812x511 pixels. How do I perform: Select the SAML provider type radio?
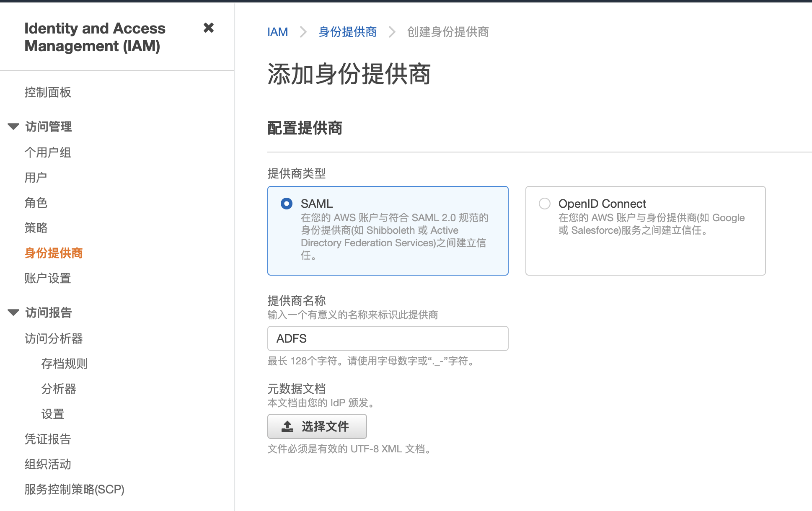(287, 204)
